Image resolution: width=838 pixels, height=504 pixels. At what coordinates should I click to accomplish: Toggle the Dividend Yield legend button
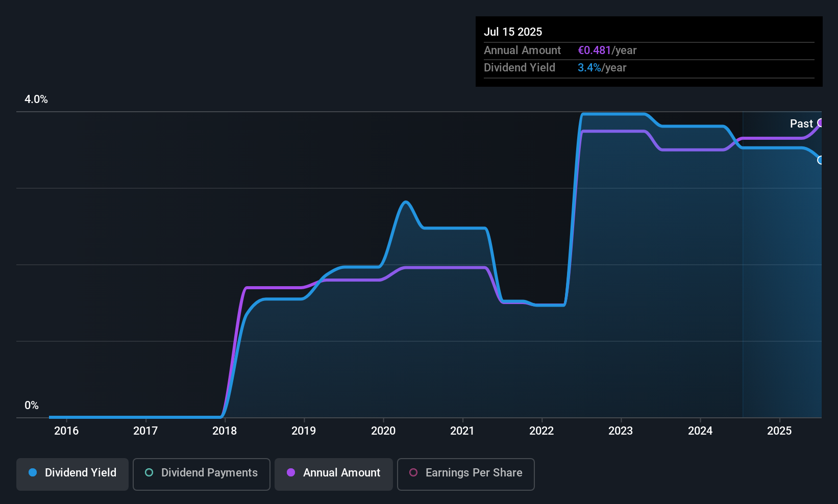(x=72, y=474)
